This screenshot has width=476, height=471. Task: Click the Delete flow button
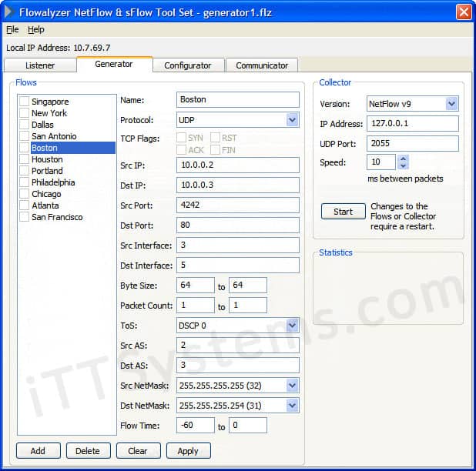[x=89, y=451]
